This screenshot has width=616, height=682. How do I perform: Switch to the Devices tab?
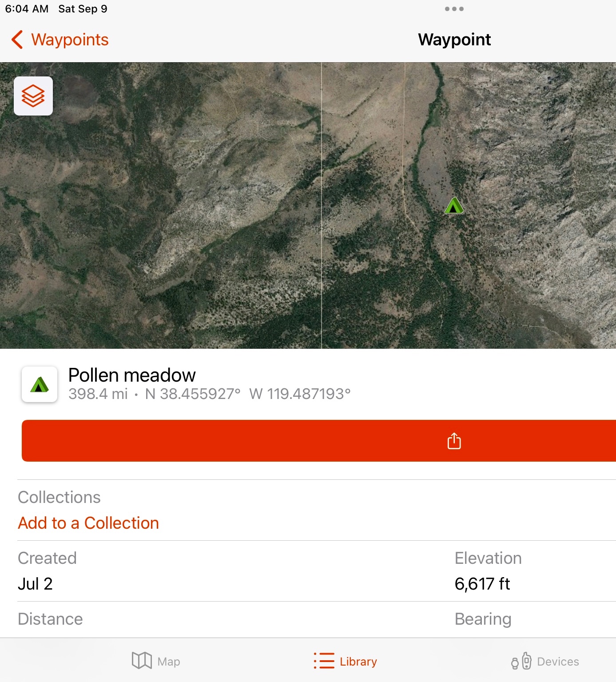tap(545, 661)
